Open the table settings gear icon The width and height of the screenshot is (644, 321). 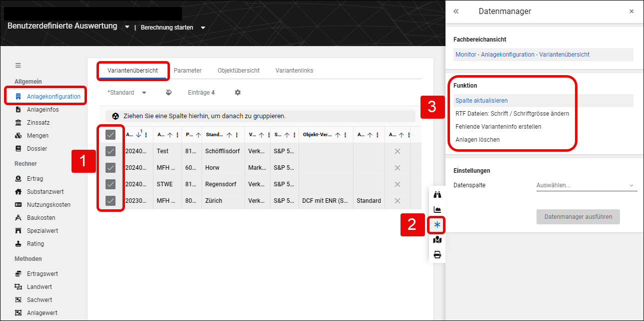coord(238,93)
